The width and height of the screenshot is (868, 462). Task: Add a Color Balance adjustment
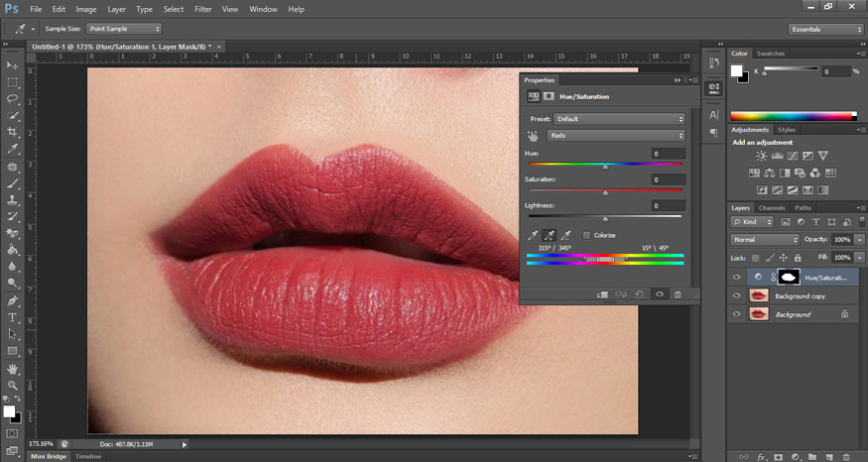pyautogui.click(x=770, y=173)
